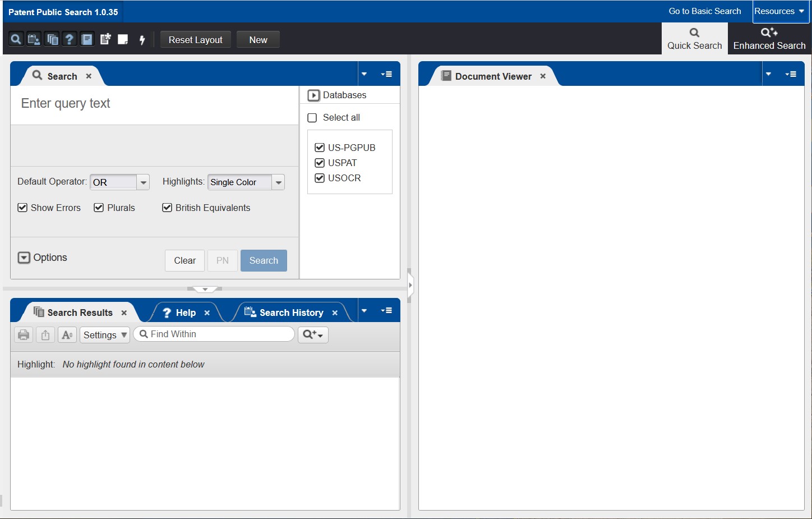Open the Search Results toolbar icon
The width and height of the screenshot is (812, 519).
52,39
